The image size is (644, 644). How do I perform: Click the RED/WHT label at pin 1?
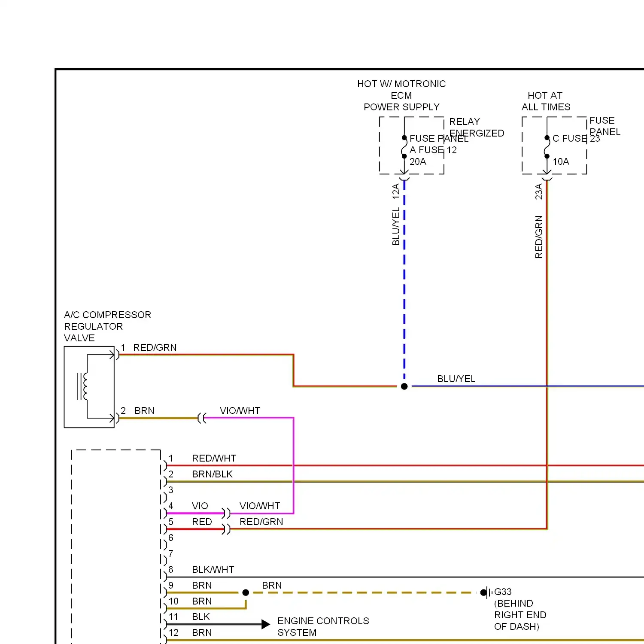(x=214, y=458)
